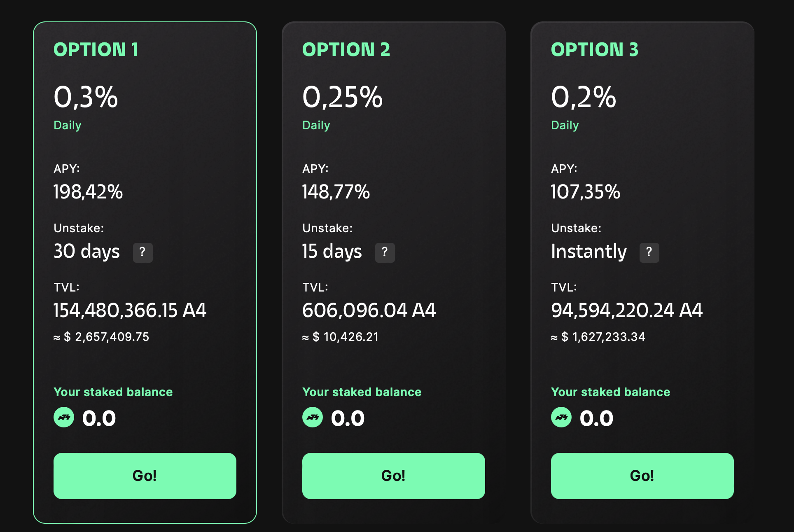
Task: Click the A4 token icon in Option 1
Action: [64, 418]
